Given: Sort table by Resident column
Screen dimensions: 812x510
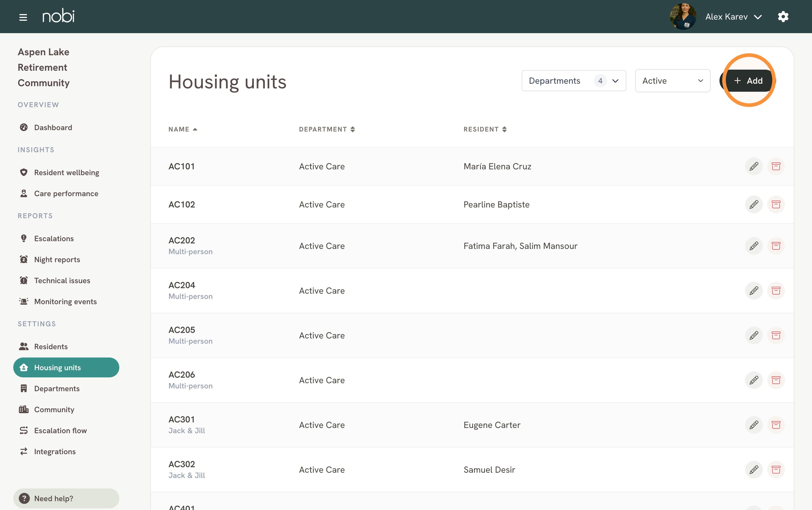Looking at the screenshot, I should tap(485, 129).
